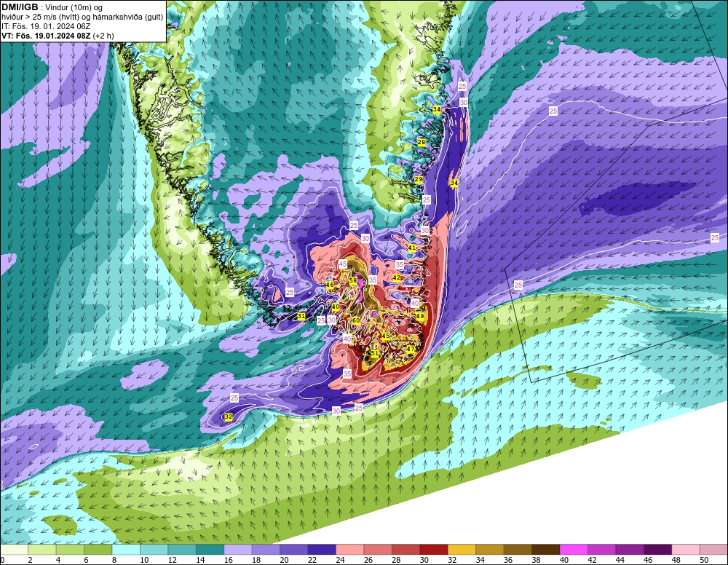Click the legend swatch between 26 and 28
Screen dimensions: 728x565
[x=378, y=550]
